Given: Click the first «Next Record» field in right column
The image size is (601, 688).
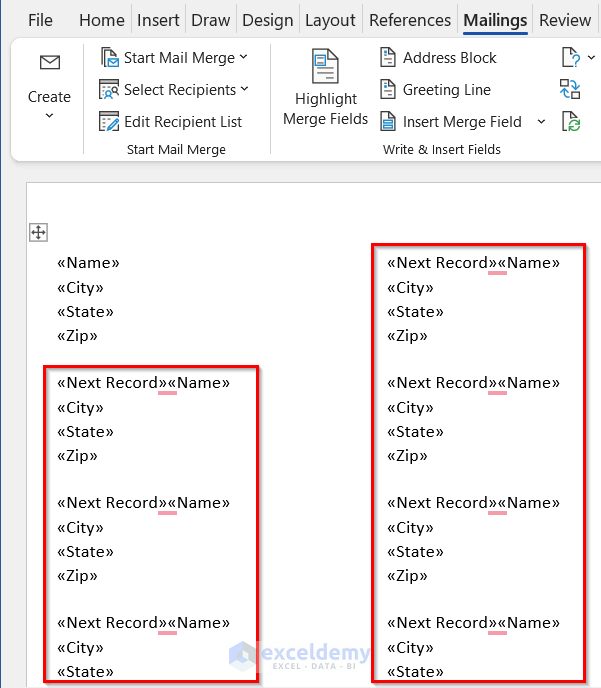Looking at the screenshot, I should click(442, 263).
